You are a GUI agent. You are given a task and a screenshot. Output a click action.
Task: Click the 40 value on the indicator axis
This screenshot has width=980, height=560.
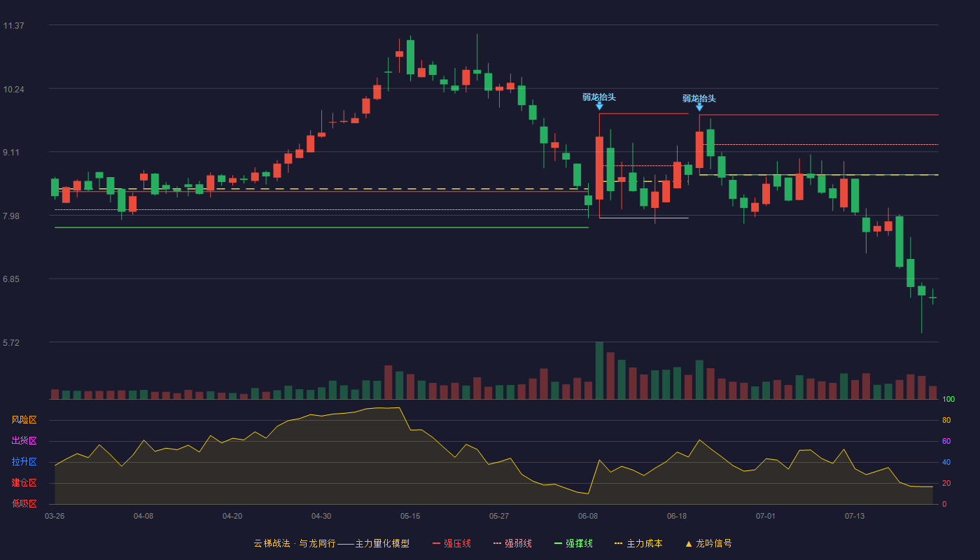pos(946,463)
